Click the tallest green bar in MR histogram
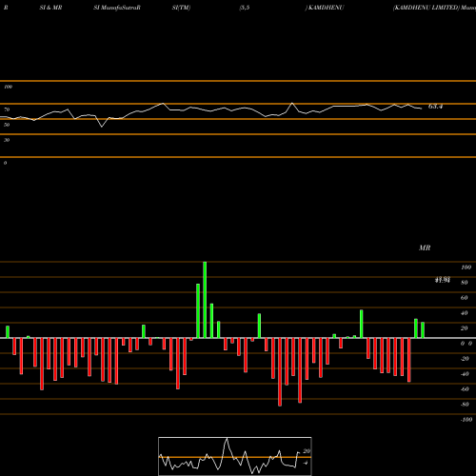476x476 pixels. [205, 300]
